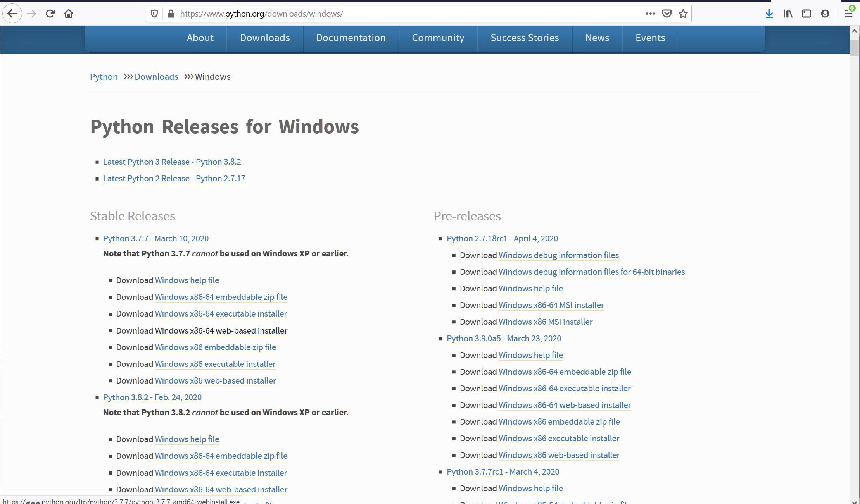View site security padlock info
The width and height of the screenshot is (860, 504).
tap(171, 14)
